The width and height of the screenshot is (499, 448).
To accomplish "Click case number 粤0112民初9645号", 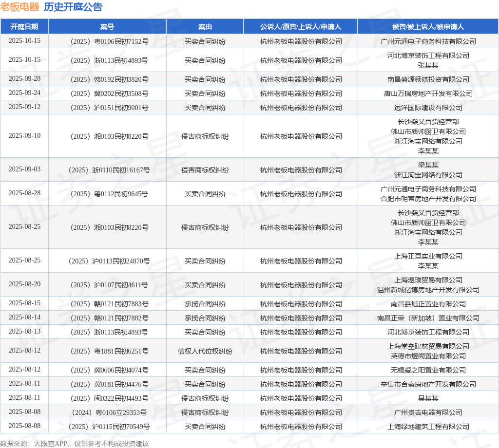I will (110, 194).
